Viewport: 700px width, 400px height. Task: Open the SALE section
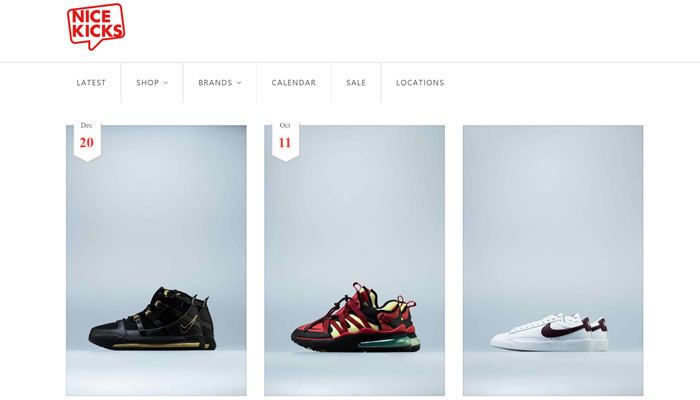[356, 83]
